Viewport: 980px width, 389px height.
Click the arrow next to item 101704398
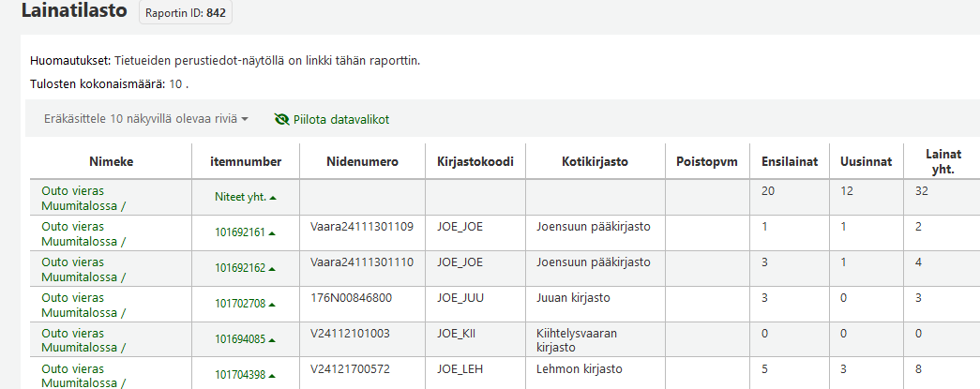[272, 375]
